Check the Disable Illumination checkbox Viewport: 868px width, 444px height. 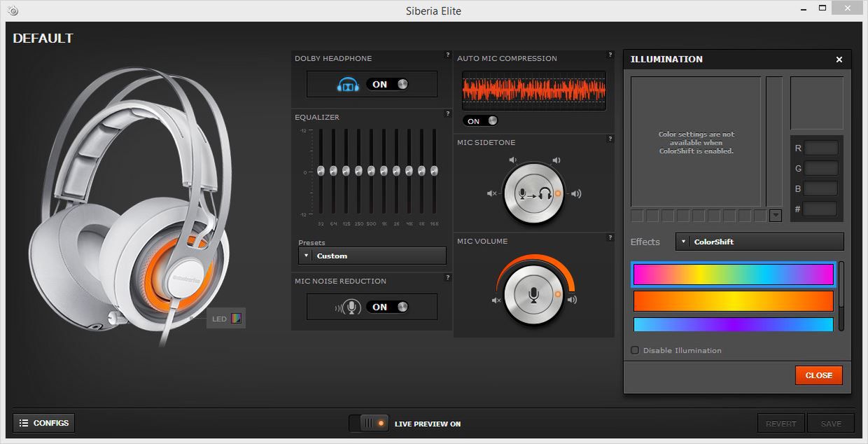(x=635, y=350)
